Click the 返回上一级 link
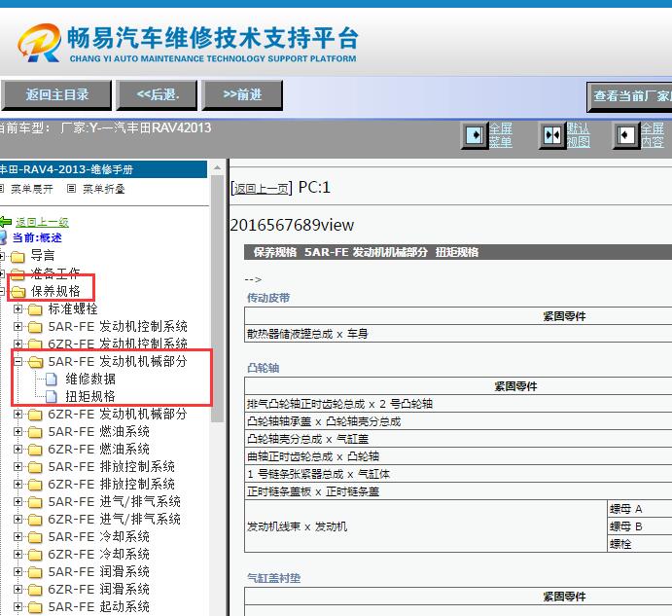672x616 pixels. (x=42, y=222)
